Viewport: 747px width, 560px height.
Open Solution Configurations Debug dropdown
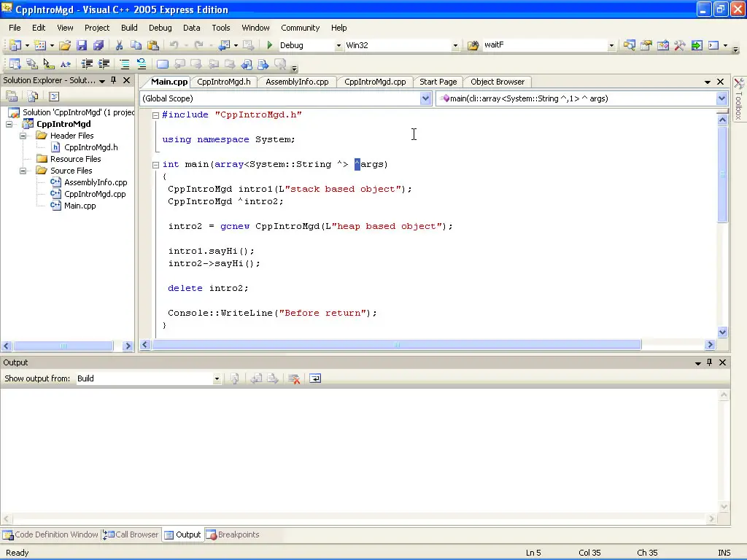[338, 46]
